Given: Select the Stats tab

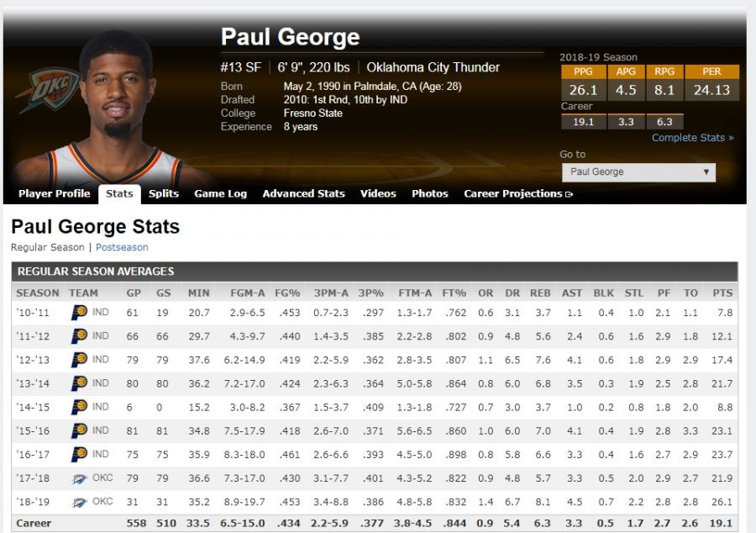Looking at the screenshot, I should pyautogui.click(x=119, y=194).
